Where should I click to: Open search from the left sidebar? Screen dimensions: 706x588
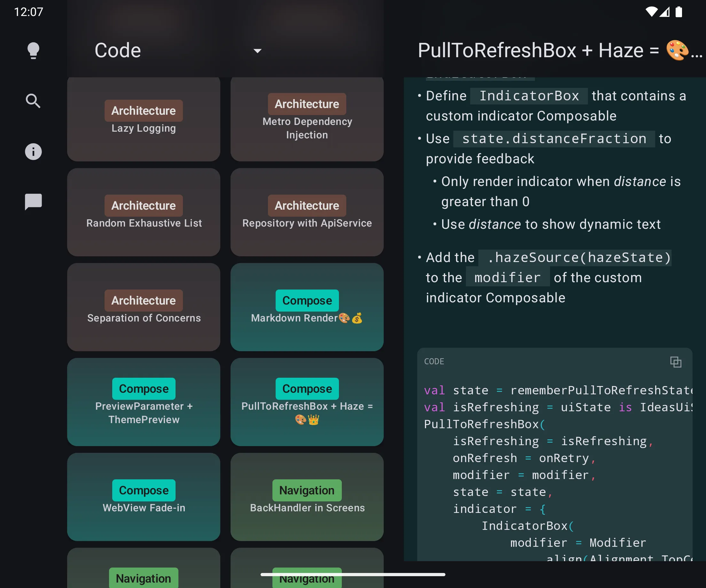tap(33, 101)
